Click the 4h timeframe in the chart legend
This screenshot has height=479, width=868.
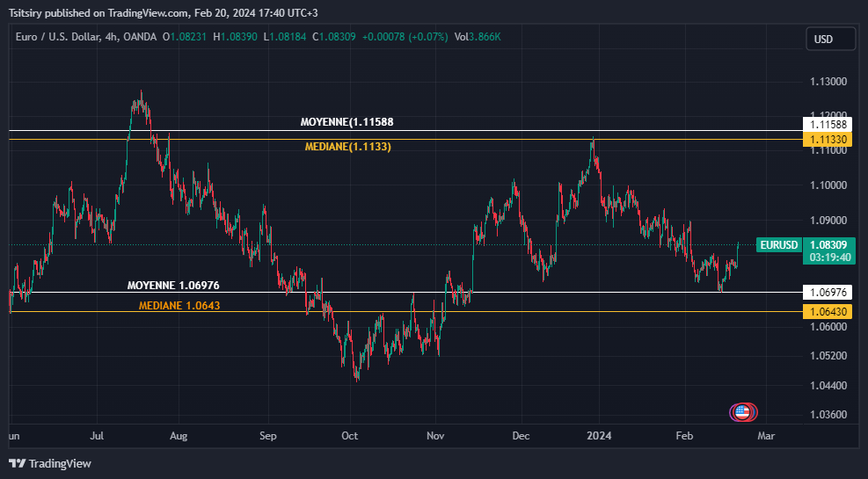tap(111, 37)
